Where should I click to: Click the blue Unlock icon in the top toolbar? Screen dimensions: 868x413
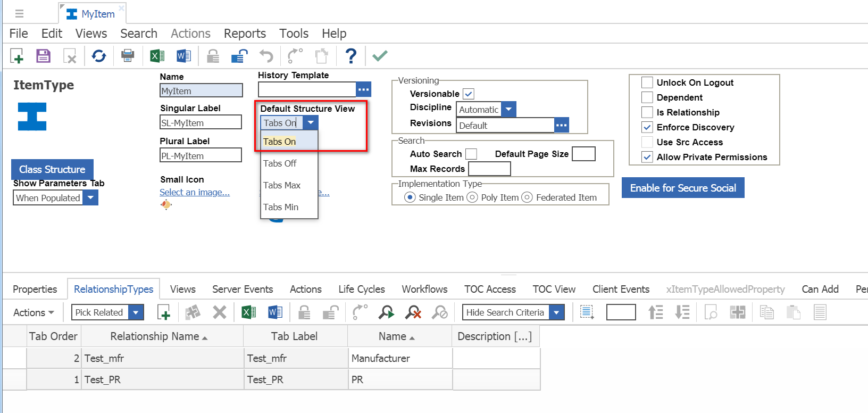click(x=239, y=56)
